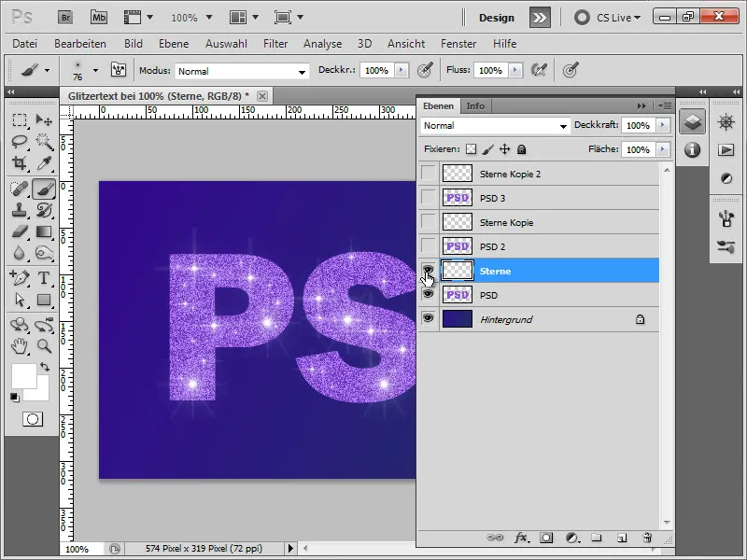Hide the PSD layer
The image size is (747, 560).
pyautogui.click(x=429, y=294)
